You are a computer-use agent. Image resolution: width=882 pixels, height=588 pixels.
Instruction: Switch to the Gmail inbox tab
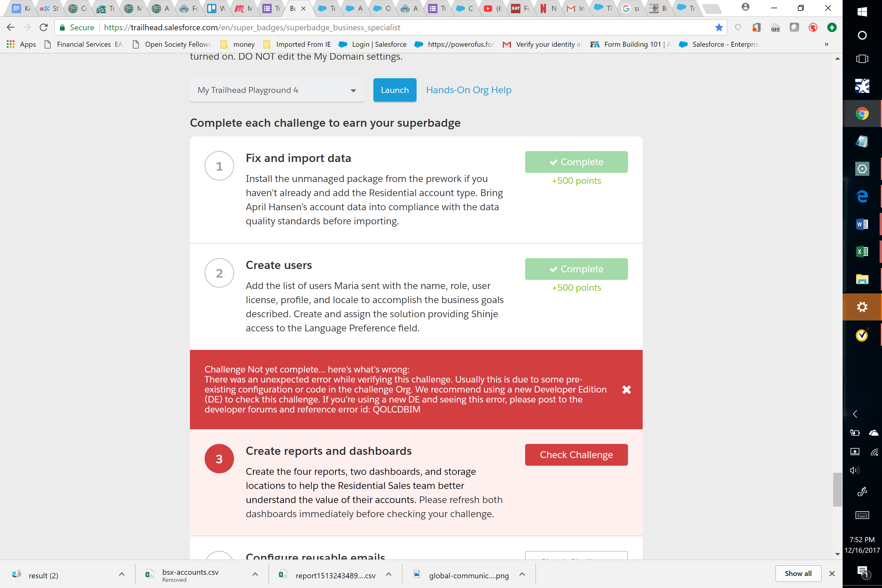point(576,8)
